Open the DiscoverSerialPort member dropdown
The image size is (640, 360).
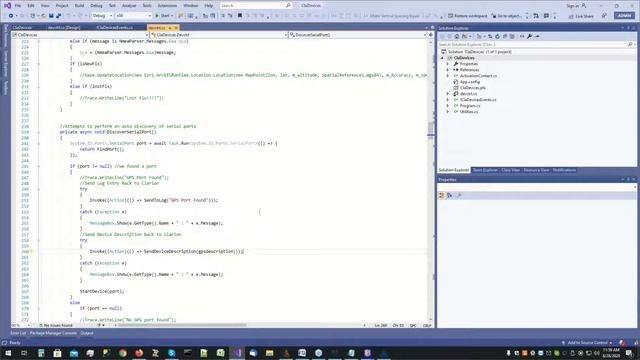[x=358, y=35]
